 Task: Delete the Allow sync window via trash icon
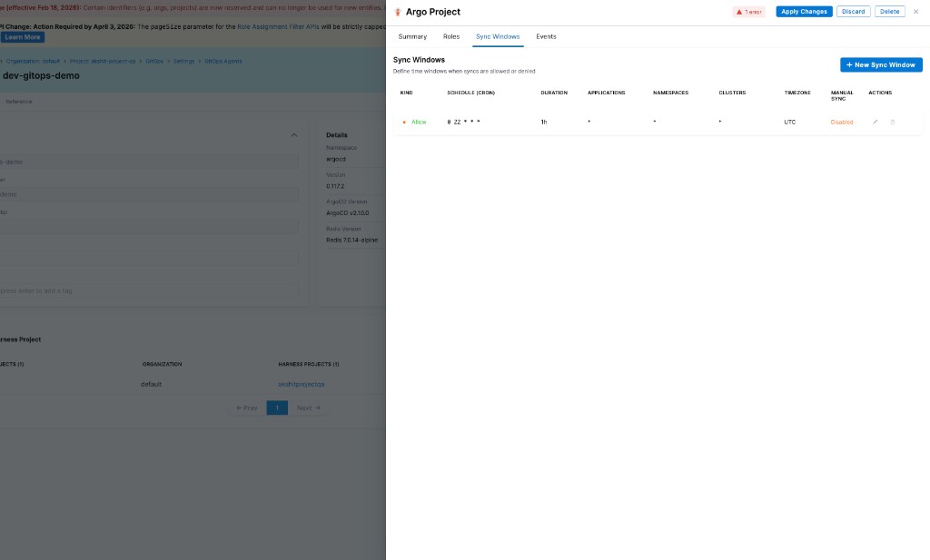893,122
